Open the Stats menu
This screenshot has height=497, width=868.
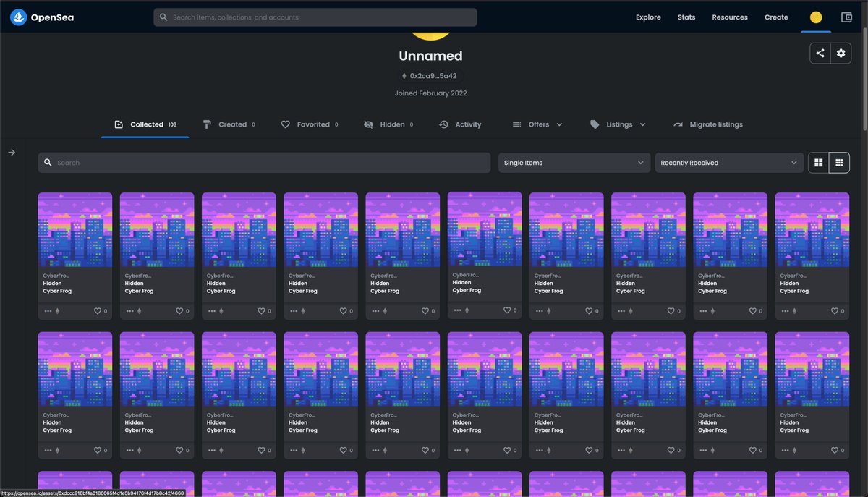pos(686,17)
